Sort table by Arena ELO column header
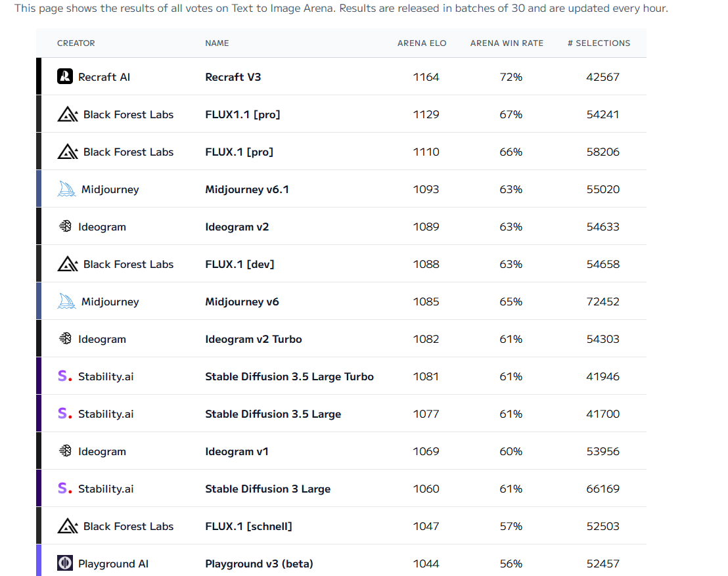728x576 pixels. click(422, 43)
